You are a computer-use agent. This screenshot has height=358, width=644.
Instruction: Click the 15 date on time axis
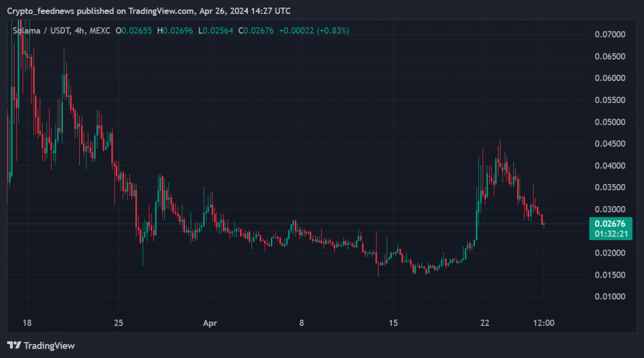tap(393, 323)
